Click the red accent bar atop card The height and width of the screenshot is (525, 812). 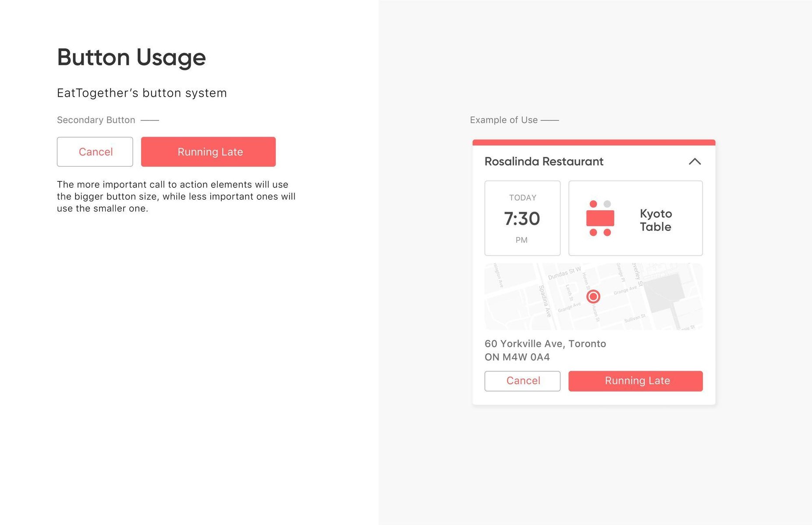tap(594, 142)
